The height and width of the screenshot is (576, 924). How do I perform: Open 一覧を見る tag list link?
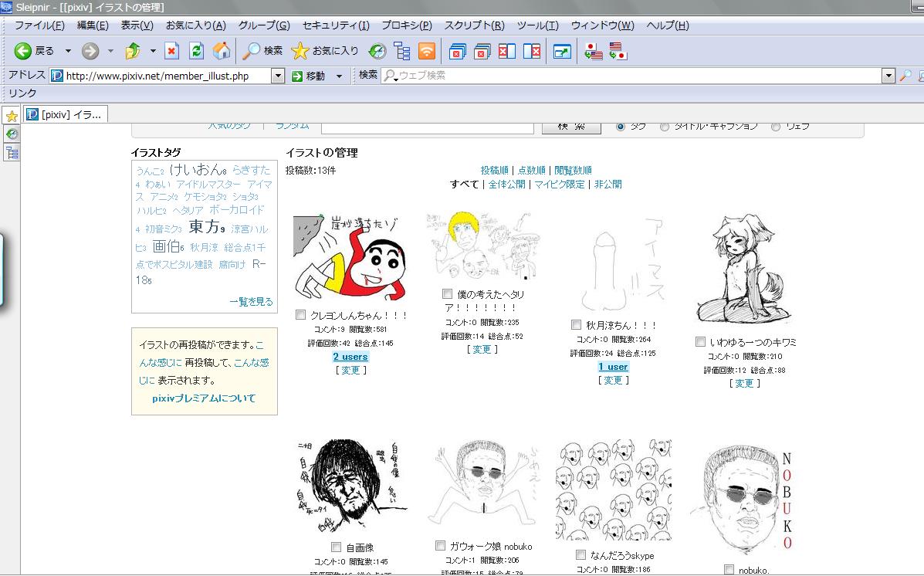click(x=251, y=302)
